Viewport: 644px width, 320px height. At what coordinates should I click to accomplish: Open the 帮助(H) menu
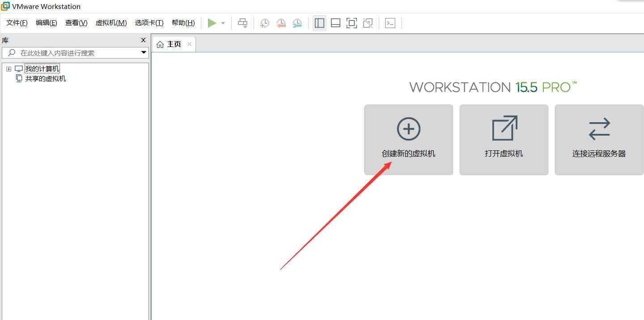[x=183, y=23]
